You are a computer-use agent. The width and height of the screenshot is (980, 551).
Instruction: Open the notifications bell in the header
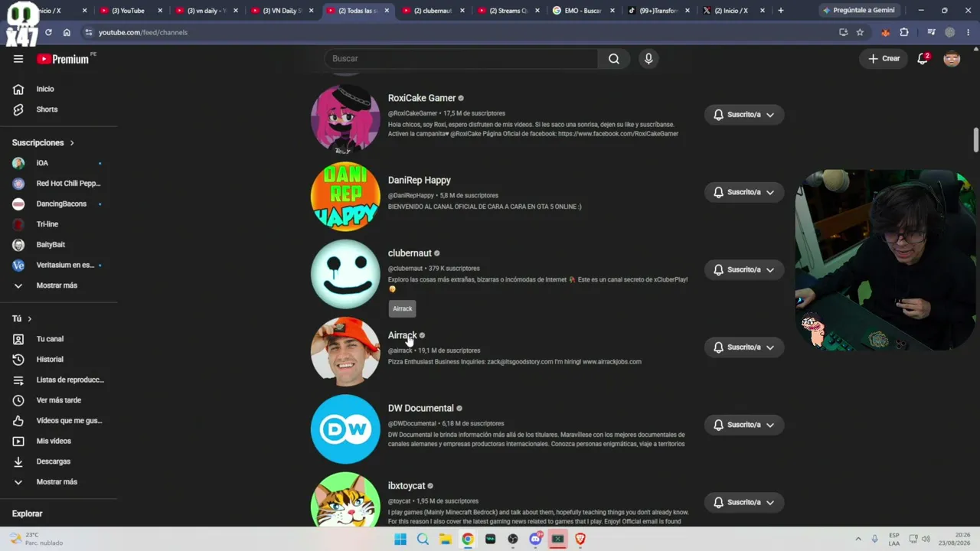pos(923,59)
